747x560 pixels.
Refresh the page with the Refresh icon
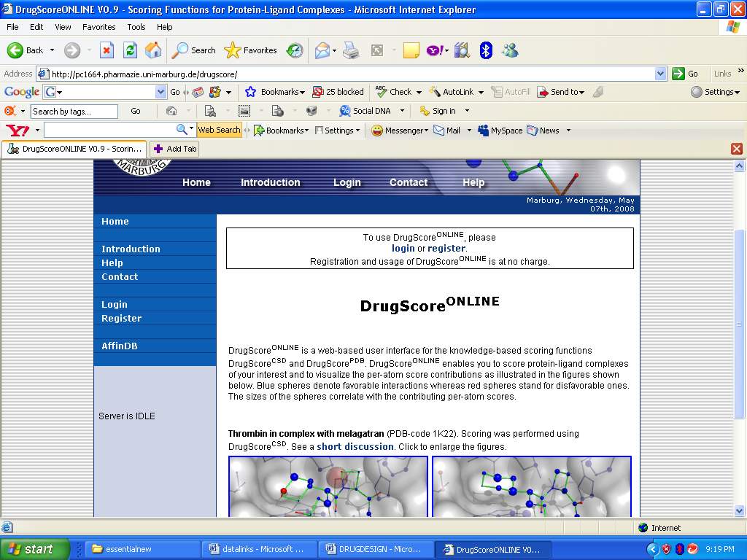point(130,50)
